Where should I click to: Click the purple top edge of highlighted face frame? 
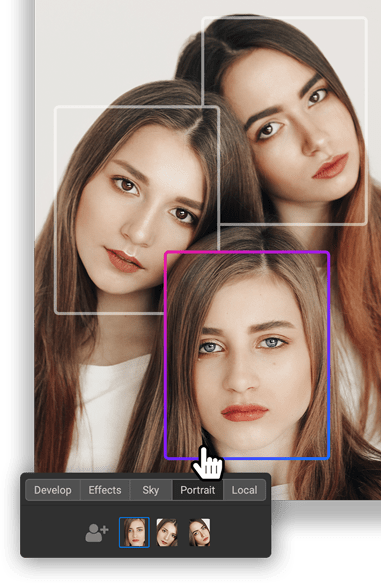pos(247,252)
